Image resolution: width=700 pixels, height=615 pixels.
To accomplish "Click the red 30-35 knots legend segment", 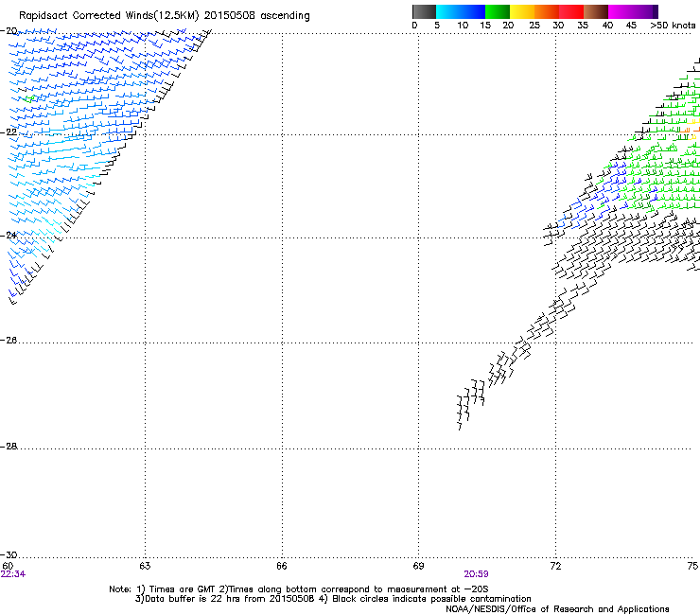I will (x=571, y=11).
